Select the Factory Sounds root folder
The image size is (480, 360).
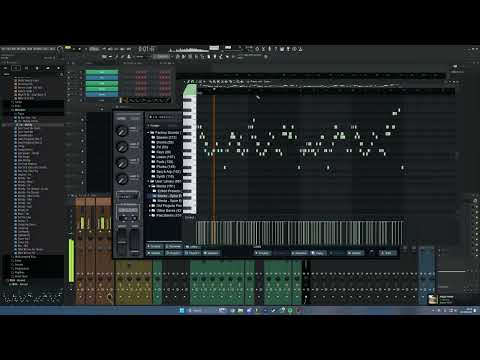pyautogui.click(x=167, y=133)
